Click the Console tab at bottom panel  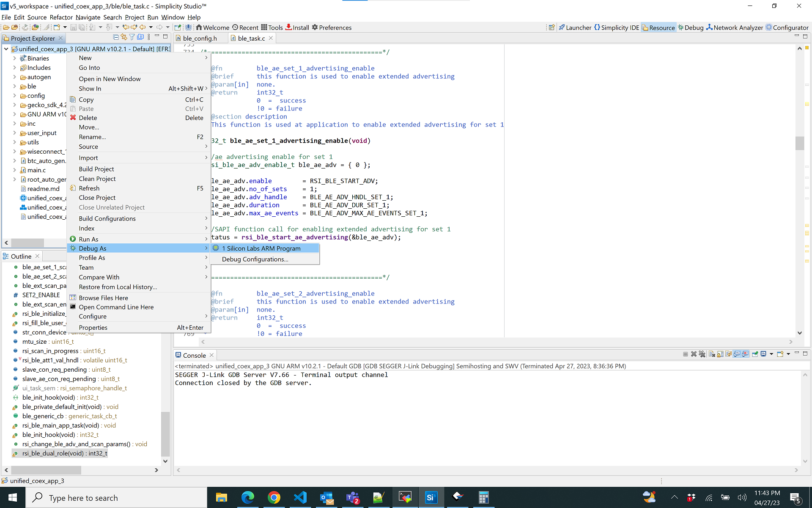[x=194, y=355]
